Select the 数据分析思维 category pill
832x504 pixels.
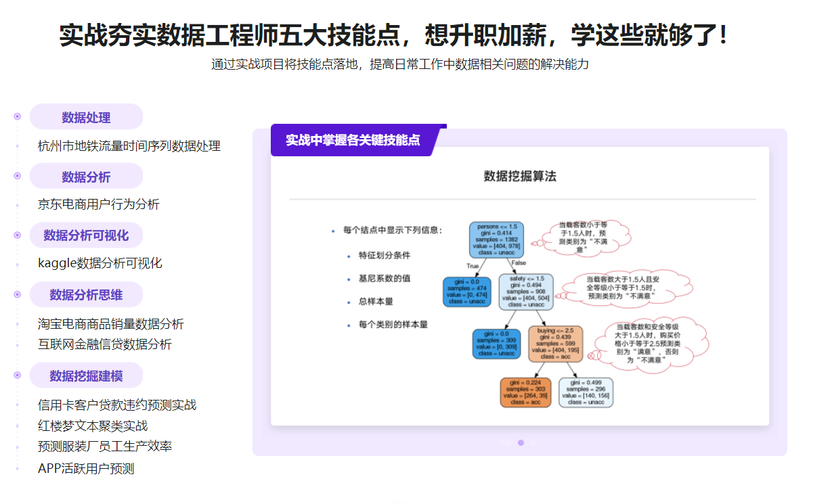click(86, 295)
